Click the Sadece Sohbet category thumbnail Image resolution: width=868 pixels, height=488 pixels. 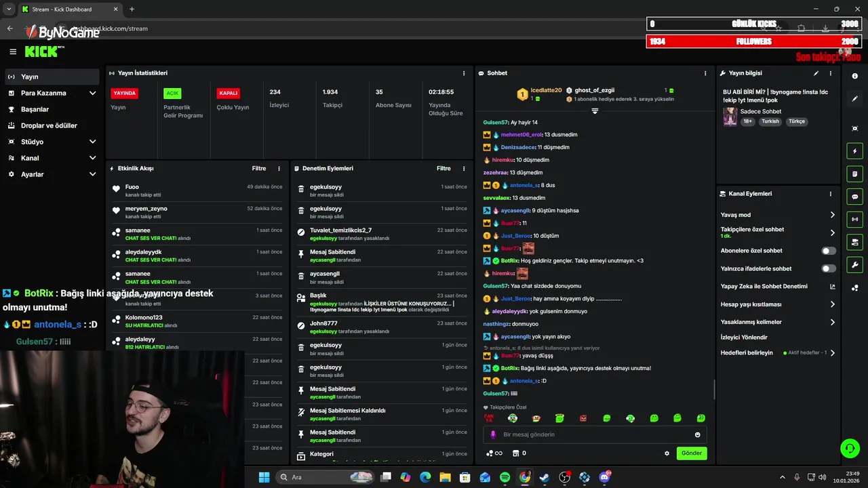pos(730,116)
